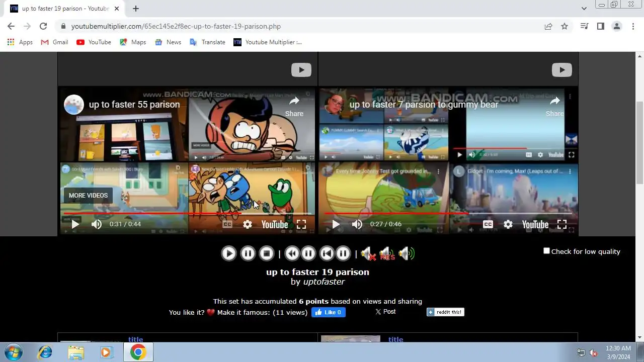The width and height of the screenshot is (644, 362).
Task: Play all videos with the master play button
Action: [x=228, y=253]
